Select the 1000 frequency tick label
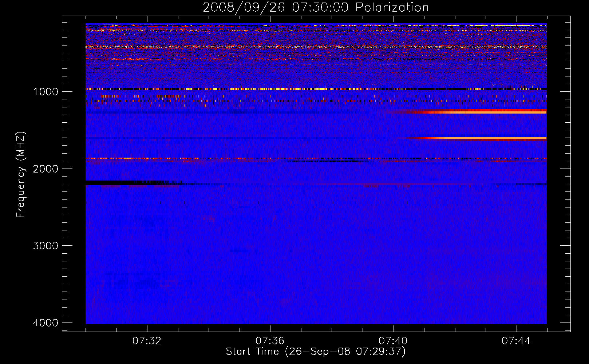 (46, 91)
